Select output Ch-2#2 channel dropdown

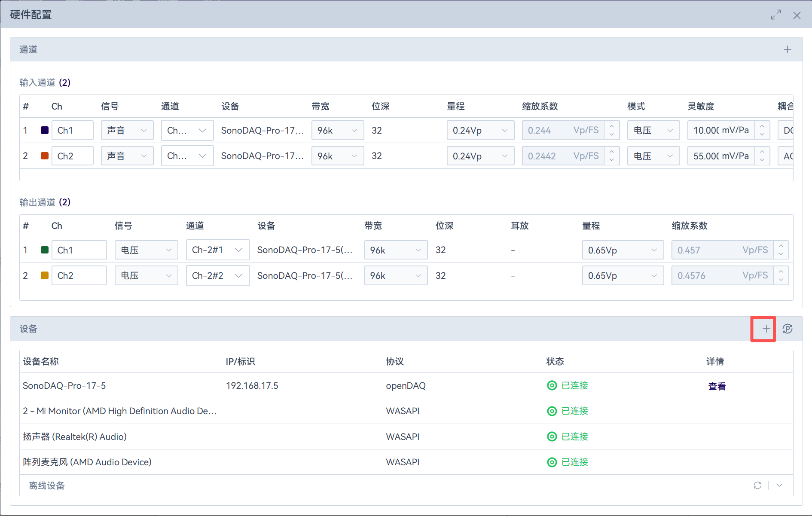217,275
